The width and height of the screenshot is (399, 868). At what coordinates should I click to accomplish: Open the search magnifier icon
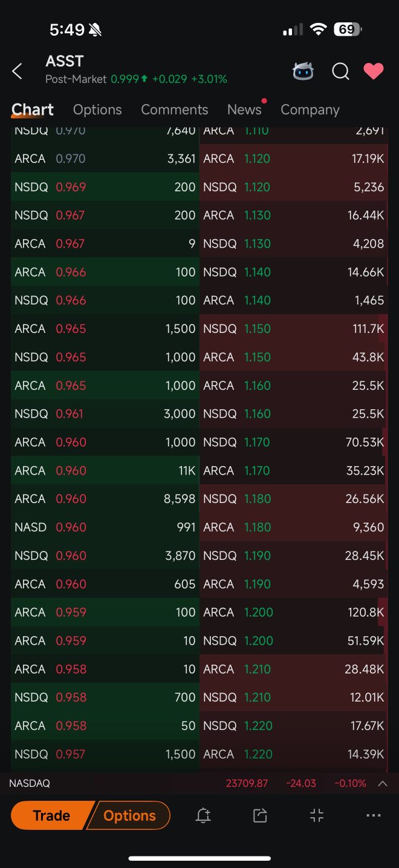pyautogui.click(x=341, y=71)
